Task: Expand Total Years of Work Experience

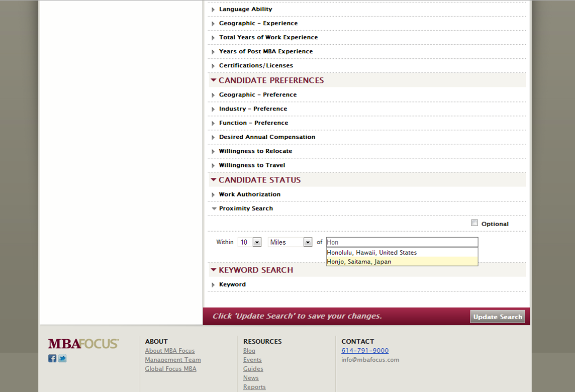Action: [268, 37]
